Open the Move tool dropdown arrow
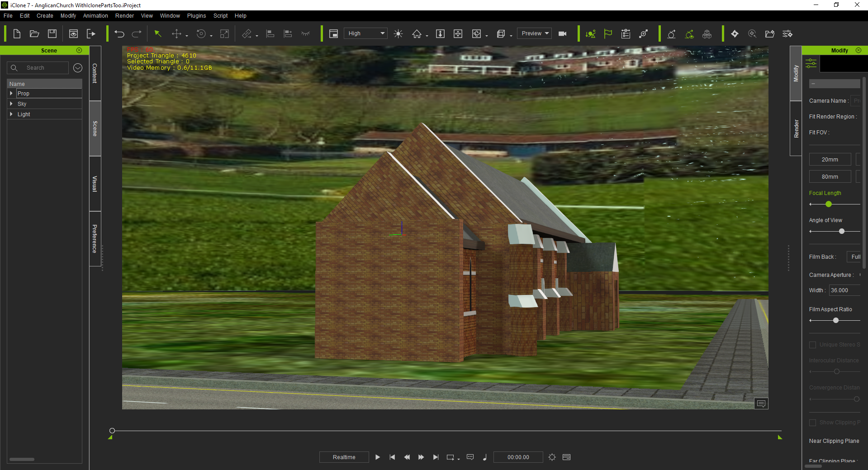The height and width of the screenshot is (470, 868). (x=187, y=36)
